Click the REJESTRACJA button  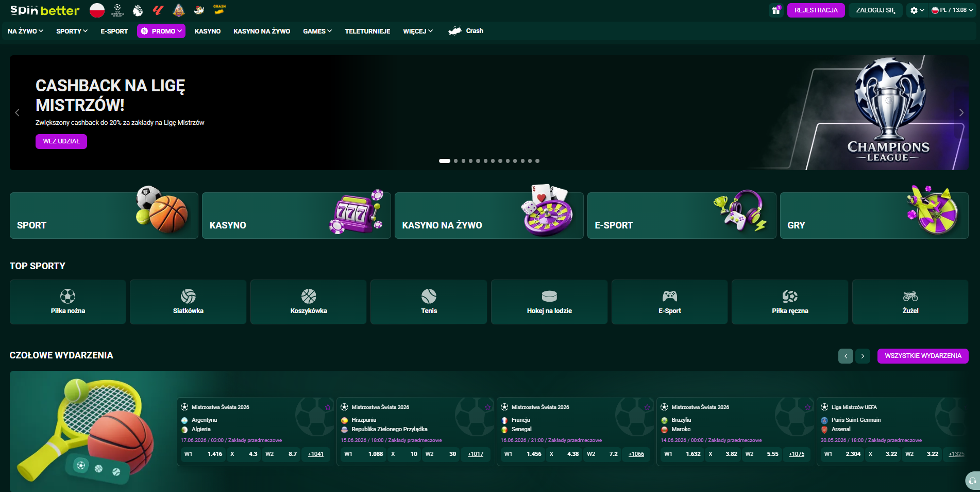[816, 10]
